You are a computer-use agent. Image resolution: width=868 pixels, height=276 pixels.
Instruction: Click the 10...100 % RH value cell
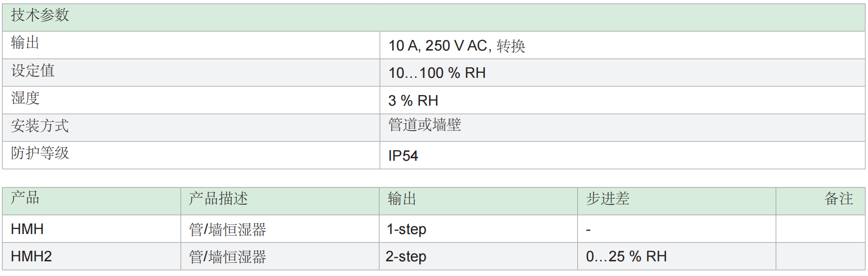tap(437, 73)
